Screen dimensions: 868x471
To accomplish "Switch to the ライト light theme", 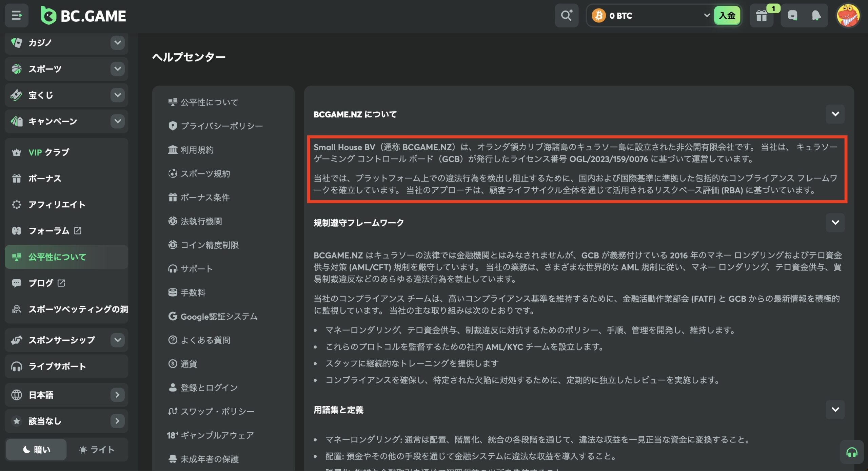I will point(97,450).
